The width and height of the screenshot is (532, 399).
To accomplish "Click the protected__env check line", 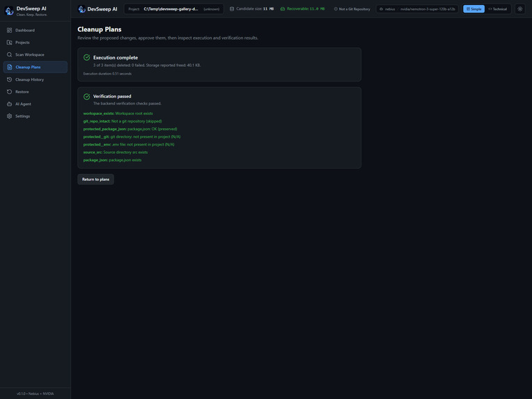I will pyautogui.click(x=129, y=145).
